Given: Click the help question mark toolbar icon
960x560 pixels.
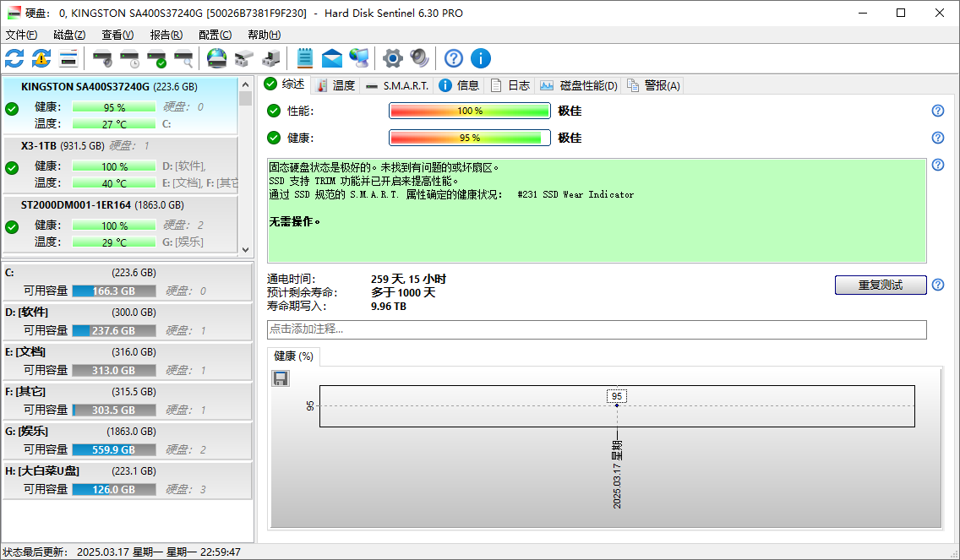Looking at the screenshot, I should point(453,58).
